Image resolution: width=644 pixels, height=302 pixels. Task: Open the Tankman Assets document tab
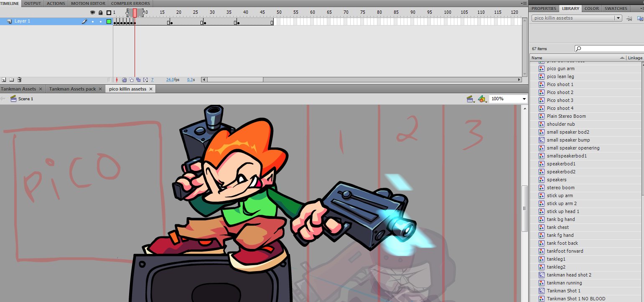[x=18, y=89]
